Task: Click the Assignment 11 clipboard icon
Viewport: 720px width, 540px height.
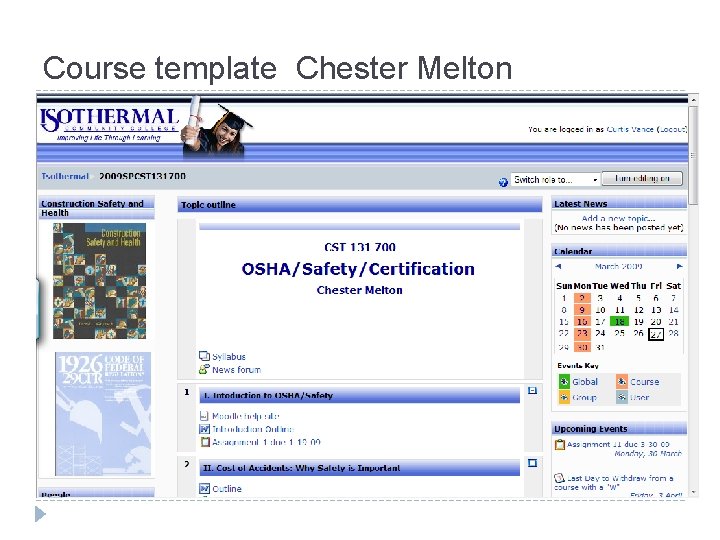Action: [560, 444]
